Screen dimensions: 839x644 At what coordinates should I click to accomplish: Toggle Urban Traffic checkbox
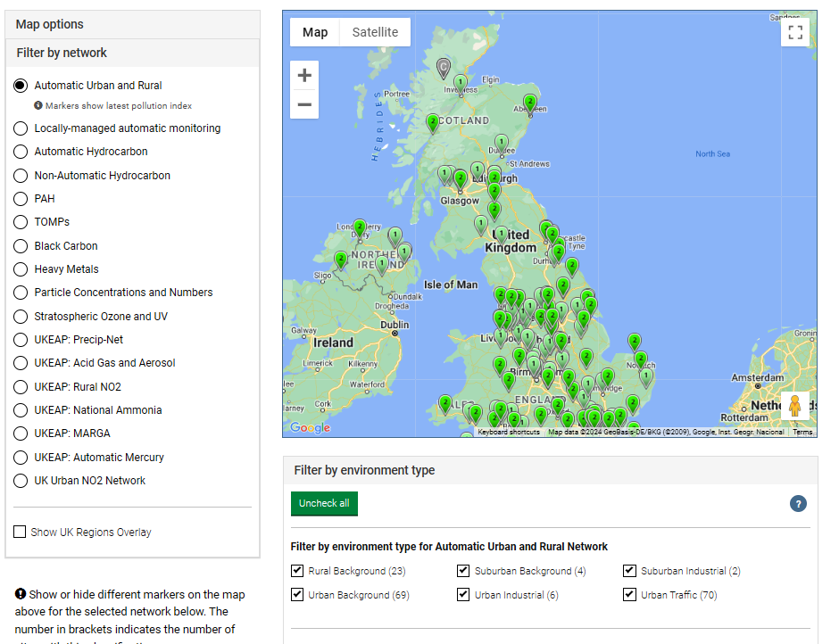tap(630, 595)
